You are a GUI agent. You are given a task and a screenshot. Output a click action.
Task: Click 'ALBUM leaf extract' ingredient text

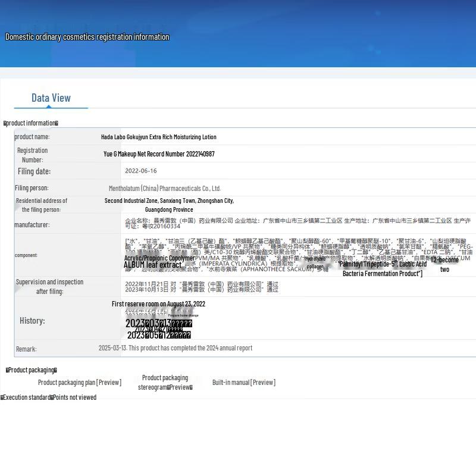point(152,265)
